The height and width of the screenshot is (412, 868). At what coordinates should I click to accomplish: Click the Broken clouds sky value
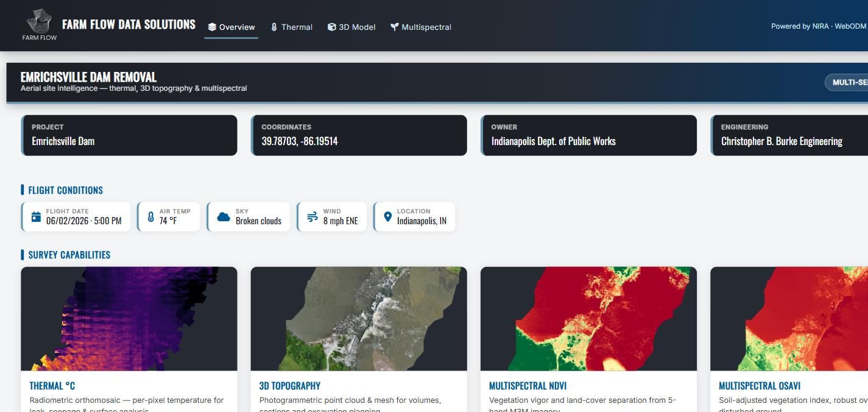click(259, 221)
